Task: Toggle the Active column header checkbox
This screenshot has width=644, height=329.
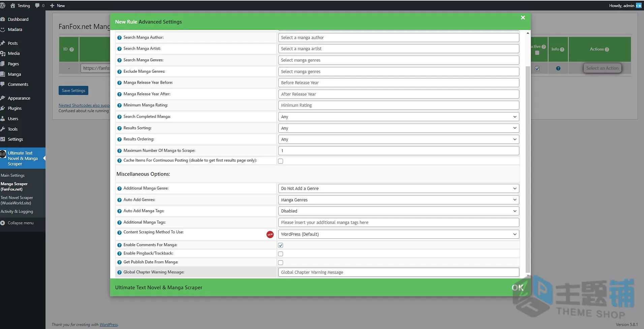Action: pos(537,53)
